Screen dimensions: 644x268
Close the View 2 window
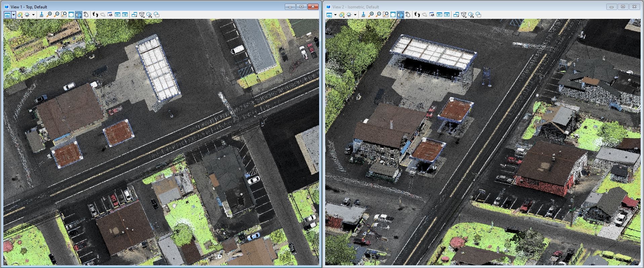[x=634, y=7]
